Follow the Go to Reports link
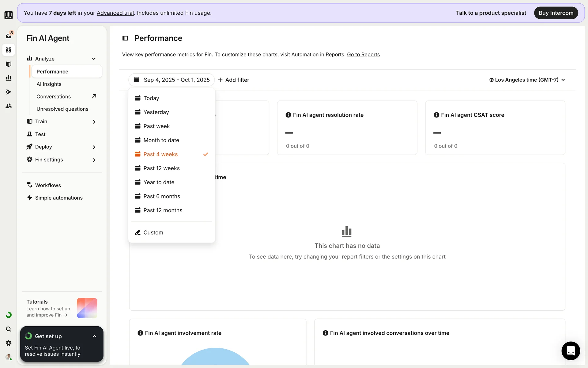This screenshot has height=368, width=588. point(363,55)
